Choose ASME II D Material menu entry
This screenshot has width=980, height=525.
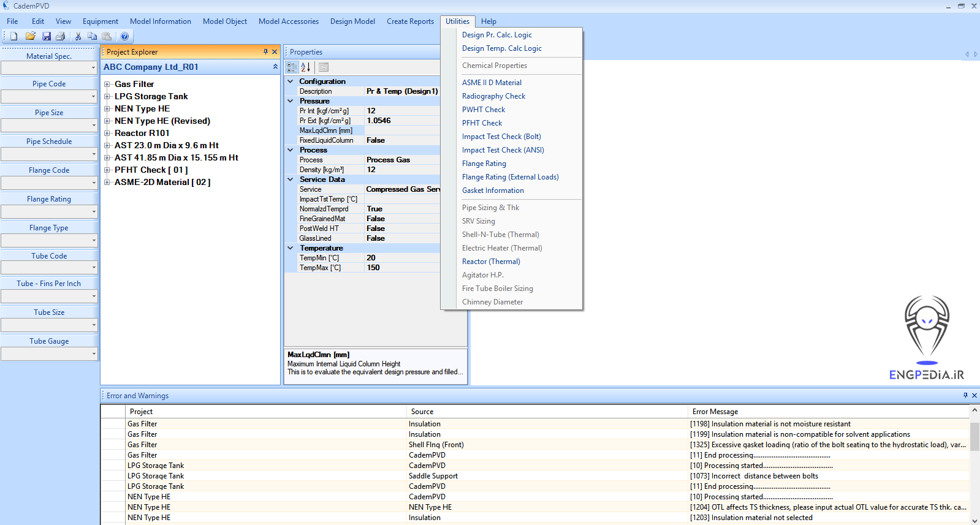492,83
